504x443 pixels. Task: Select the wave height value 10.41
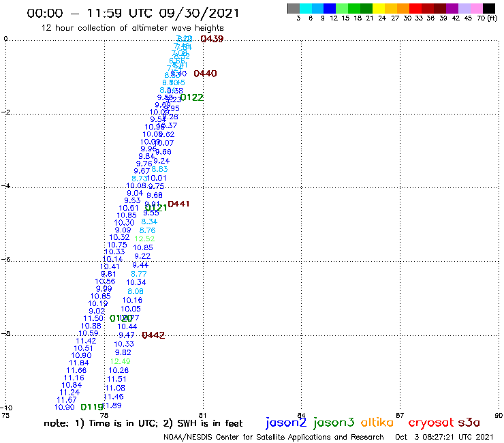(x=110, y=266)
